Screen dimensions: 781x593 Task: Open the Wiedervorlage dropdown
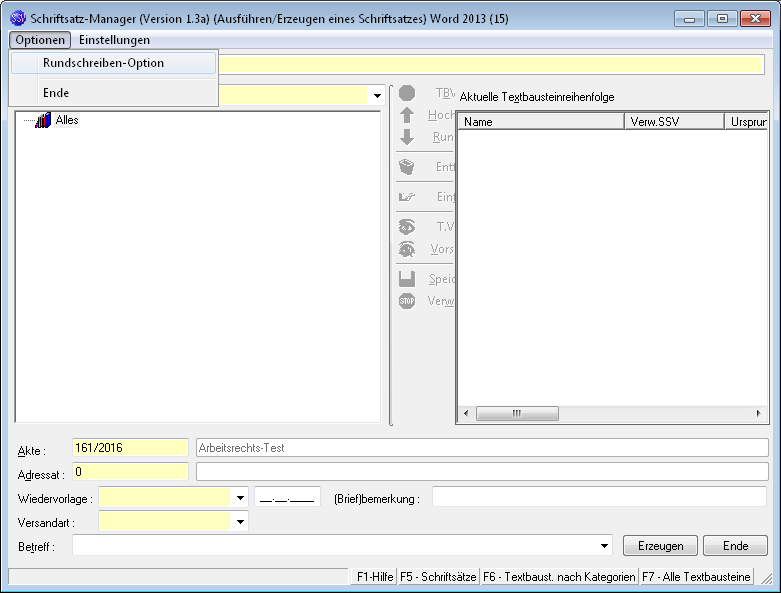point(240,497)
